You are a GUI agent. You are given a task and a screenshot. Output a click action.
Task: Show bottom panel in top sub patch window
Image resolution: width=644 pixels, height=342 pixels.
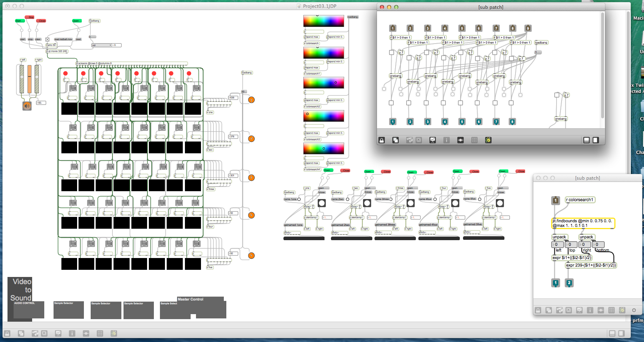[x=587, y=140]
